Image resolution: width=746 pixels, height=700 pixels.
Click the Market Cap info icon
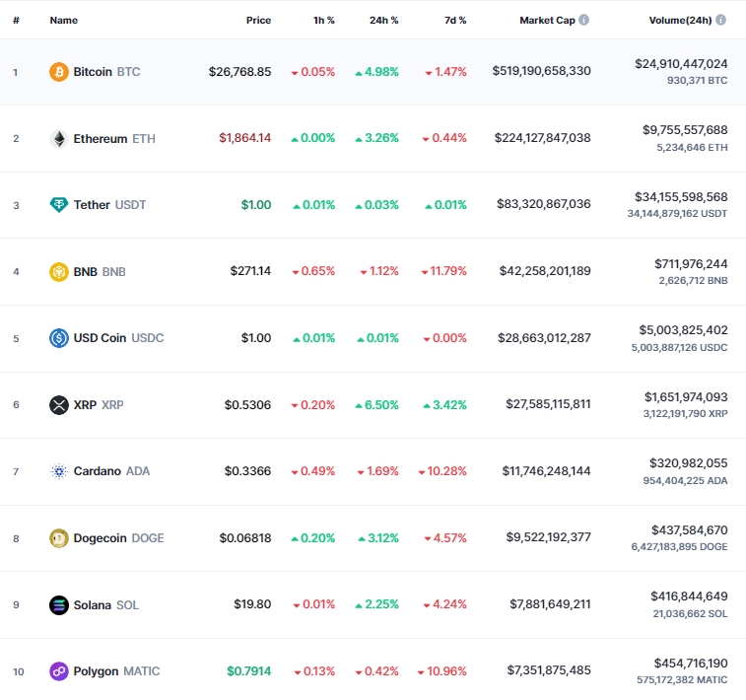(x=583, y=20)
